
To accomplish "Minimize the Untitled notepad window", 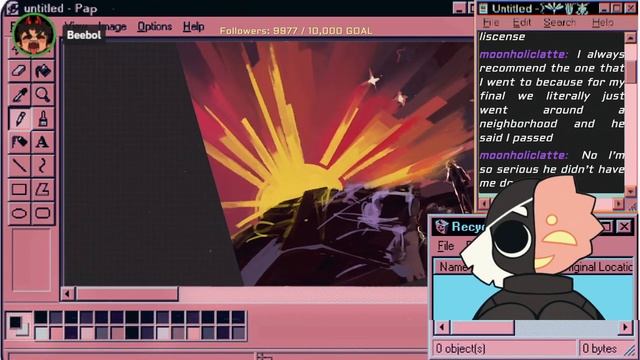I will [x=604, y=8].
